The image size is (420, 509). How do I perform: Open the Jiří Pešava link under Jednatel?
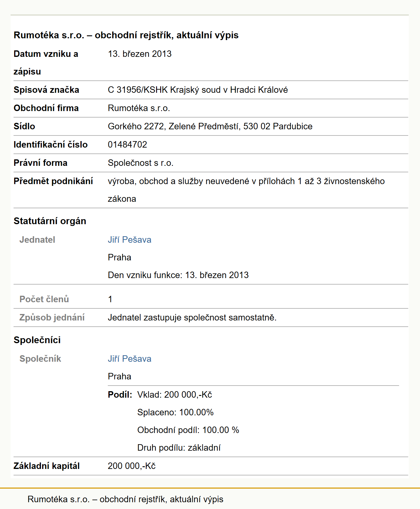[x=130, y=239]
